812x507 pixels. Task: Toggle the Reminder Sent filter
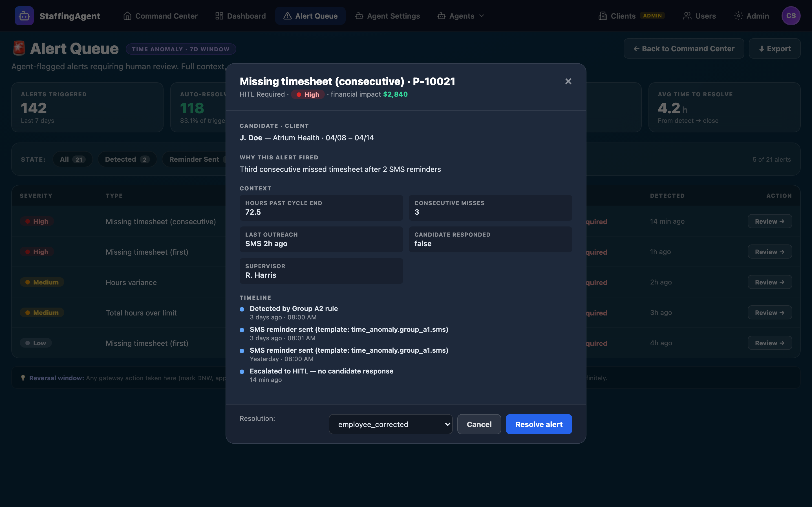(195, 159)
